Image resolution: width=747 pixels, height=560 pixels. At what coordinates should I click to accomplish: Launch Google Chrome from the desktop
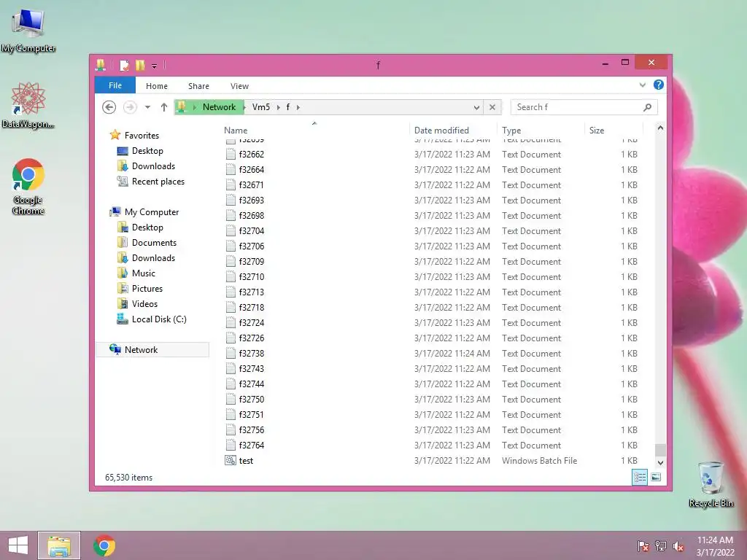[x=28, y=186]
